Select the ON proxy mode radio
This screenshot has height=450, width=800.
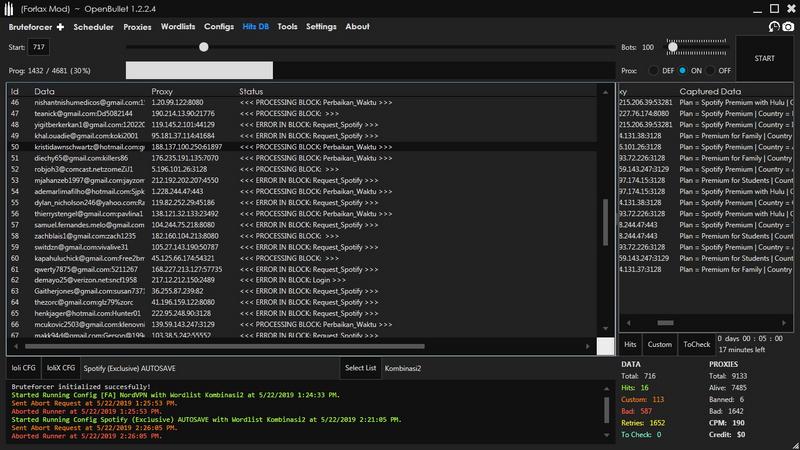682,70
